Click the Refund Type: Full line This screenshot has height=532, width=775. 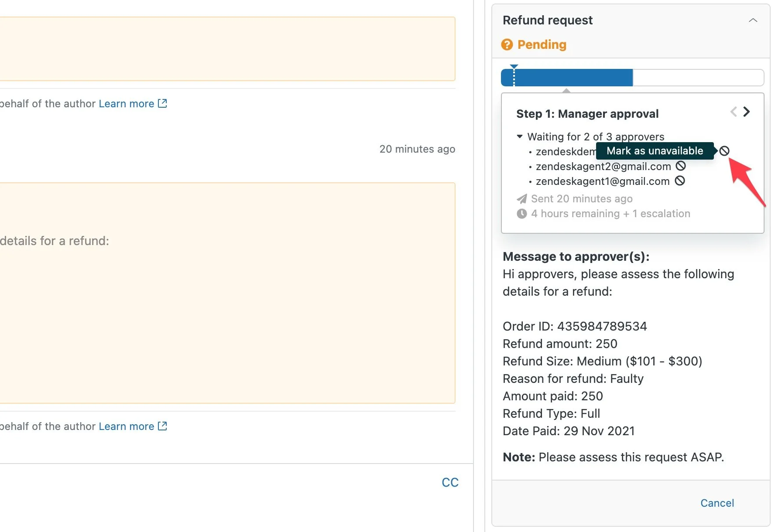click(x=551, y=413)
